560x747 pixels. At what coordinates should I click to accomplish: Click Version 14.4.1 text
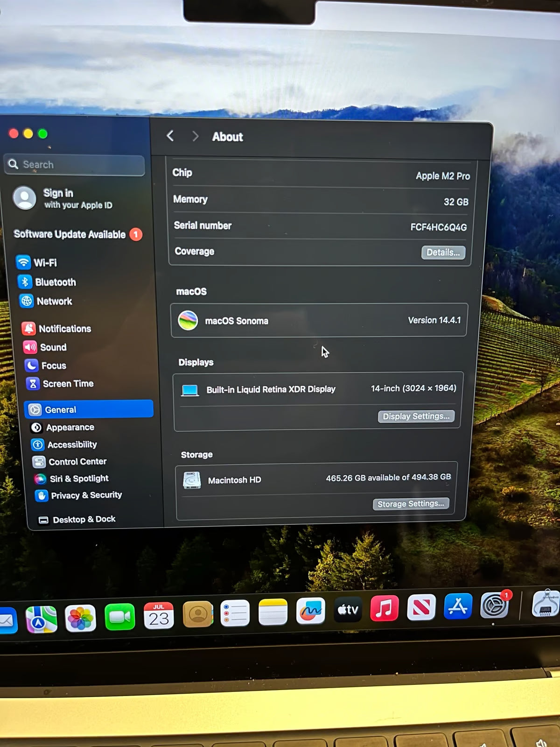434,320
